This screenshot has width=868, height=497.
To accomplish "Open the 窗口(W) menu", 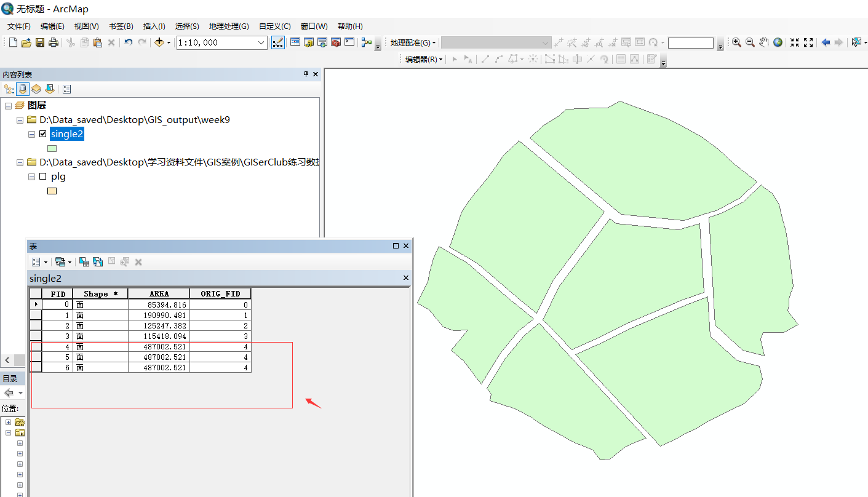I will click(314, 26).
